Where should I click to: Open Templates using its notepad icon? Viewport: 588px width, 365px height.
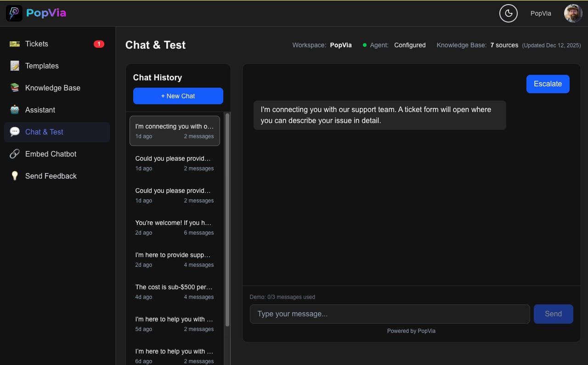pos(14,66)
